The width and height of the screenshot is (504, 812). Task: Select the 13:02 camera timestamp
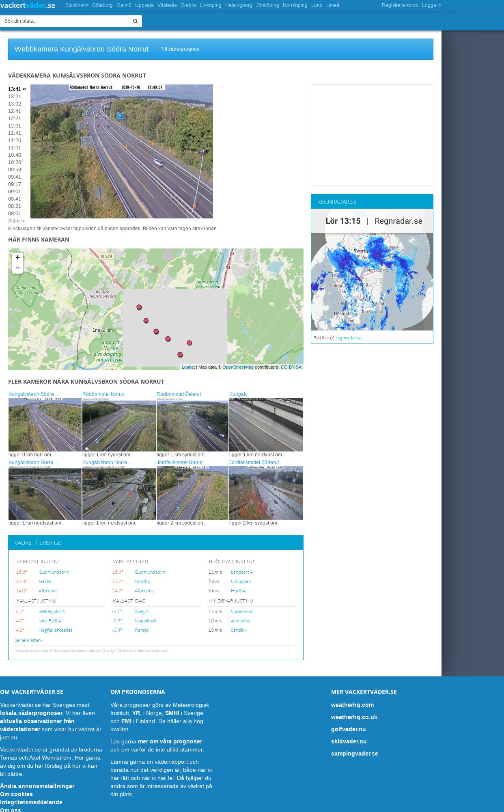coord(15,104)
